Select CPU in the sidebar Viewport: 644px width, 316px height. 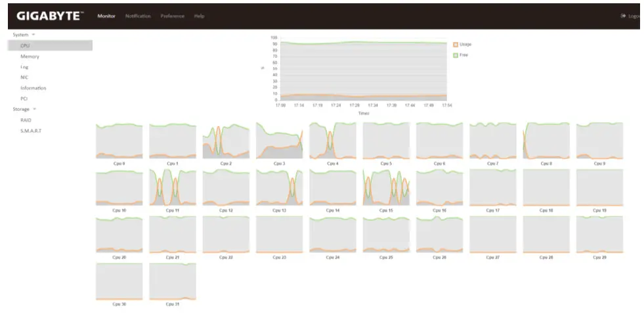tap(25, 45)
